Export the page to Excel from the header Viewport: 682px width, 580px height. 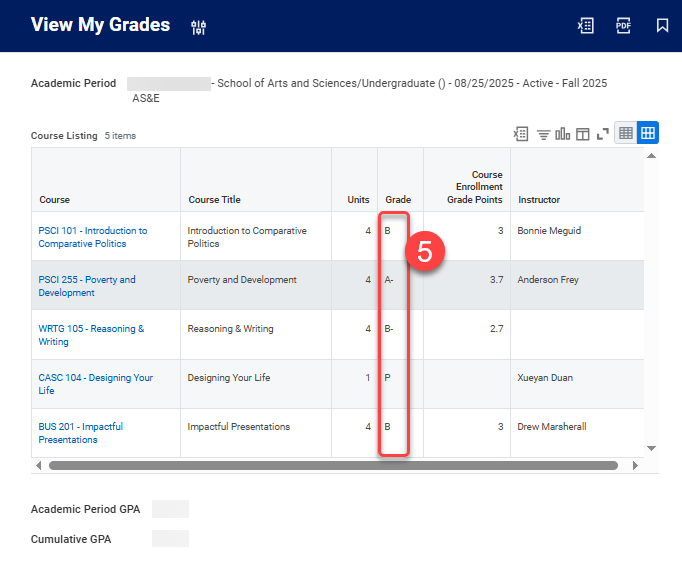point(585,26)
